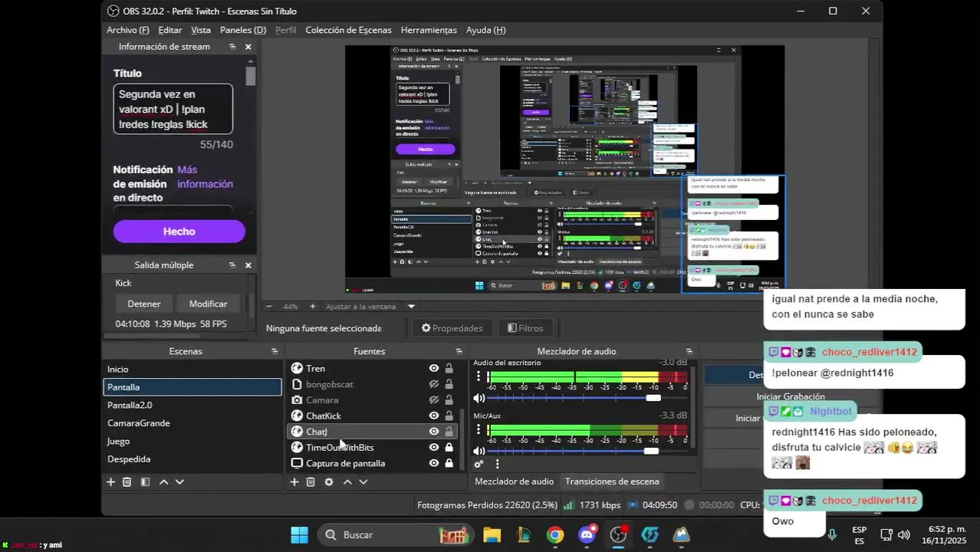
Task: Switch to the Mezclador de audio tab
Action: pos(514,481)
